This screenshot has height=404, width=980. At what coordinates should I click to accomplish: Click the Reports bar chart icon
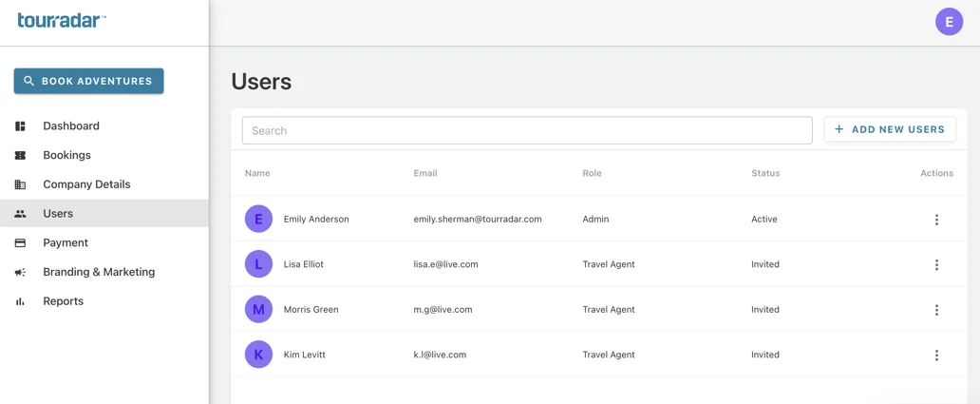click(x=20, y=301)
